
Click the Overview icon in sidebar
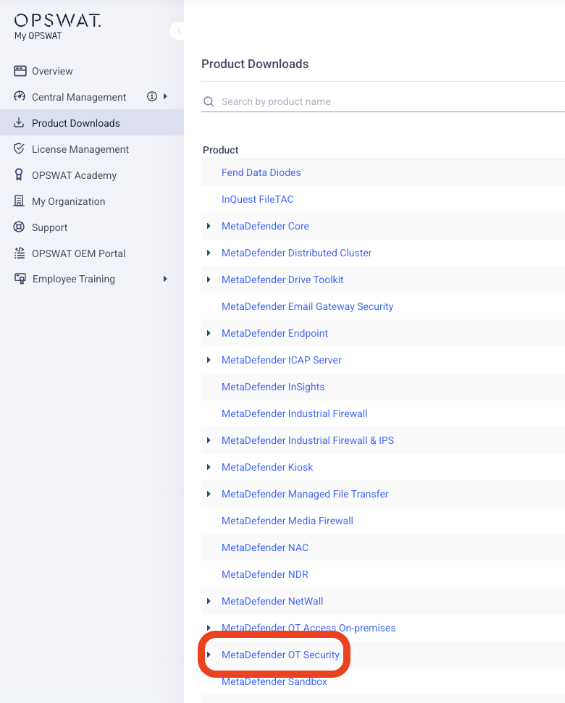click(x=20, y=71)
